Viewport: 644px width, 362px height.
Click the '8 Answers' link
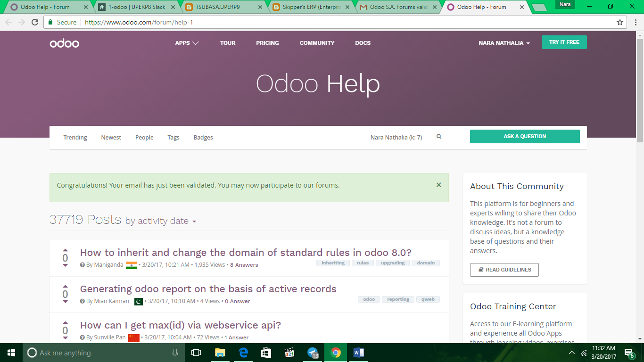pyautogui.click(x=244, y=265)
